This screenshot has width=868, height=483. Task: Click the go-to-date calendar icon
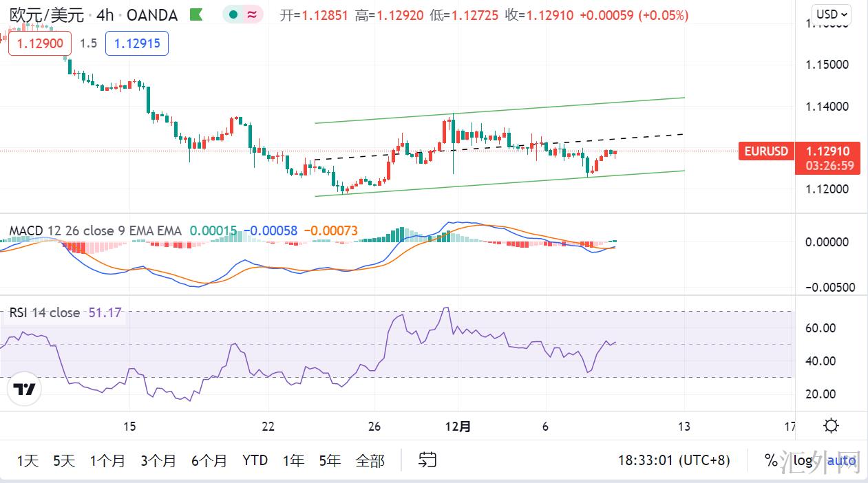pos(427,460)
